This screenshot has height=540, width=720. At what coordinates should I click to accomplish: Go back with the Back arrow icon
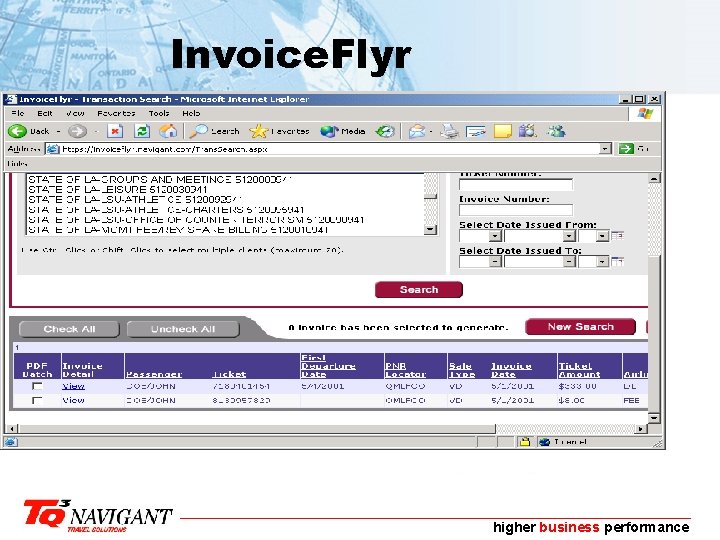click(17, 132)
